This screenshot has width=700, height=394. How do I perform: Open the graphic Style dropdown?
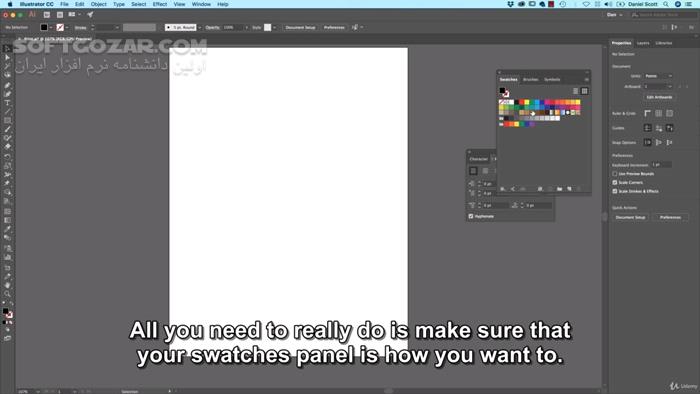274,28
